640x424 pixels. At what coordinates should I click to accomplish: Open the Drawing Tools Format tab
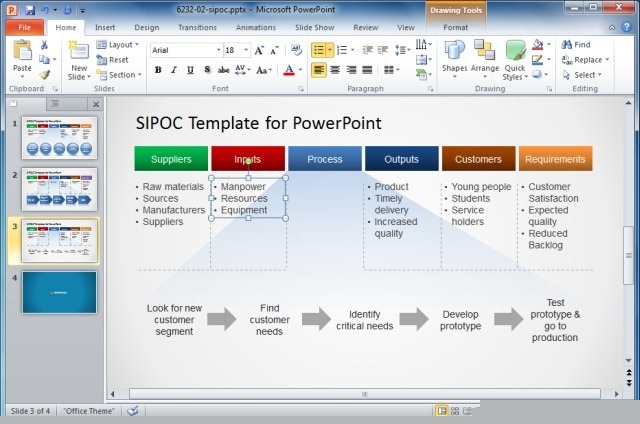click(x=455, y=27)
